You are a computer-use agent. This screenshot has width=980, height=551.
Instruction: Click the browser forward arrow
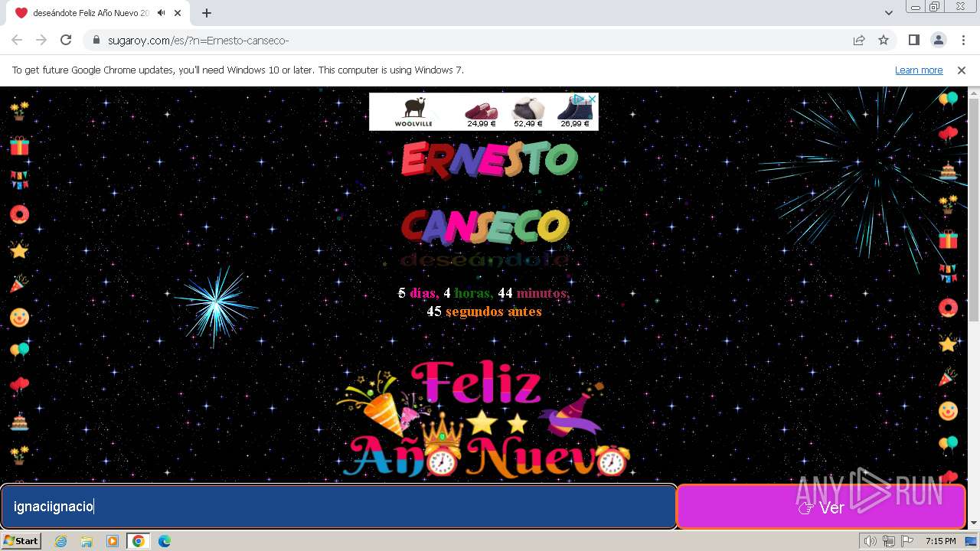(x=41, y=40)
